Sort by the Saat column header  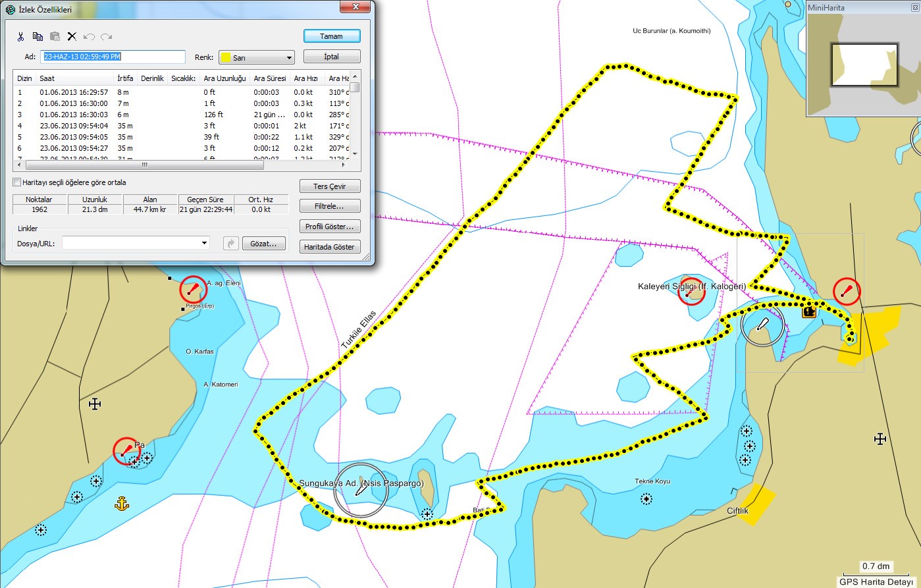[x=76, y=78]
